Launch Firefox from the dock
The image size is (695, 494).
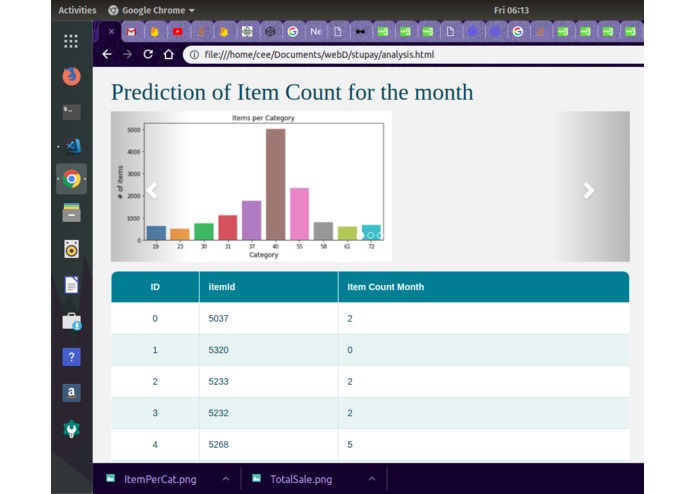point(71,76)
